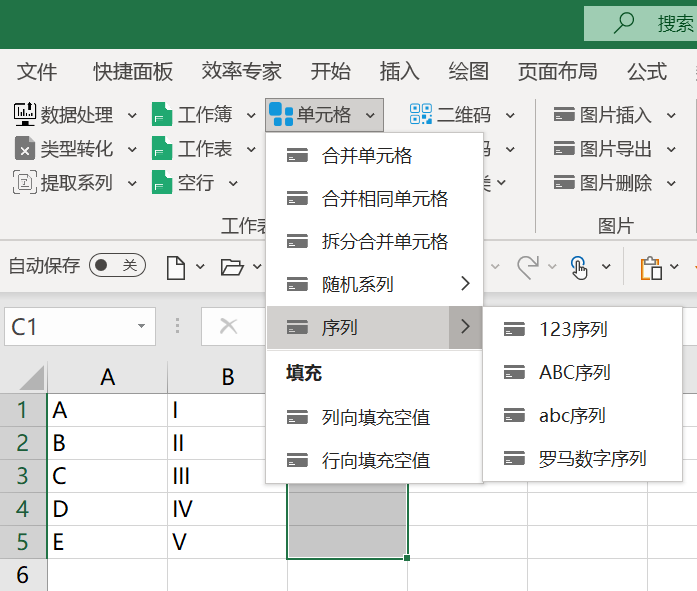
Task: Expand the 图片插入 dropdown arrow
Action: 671,116
